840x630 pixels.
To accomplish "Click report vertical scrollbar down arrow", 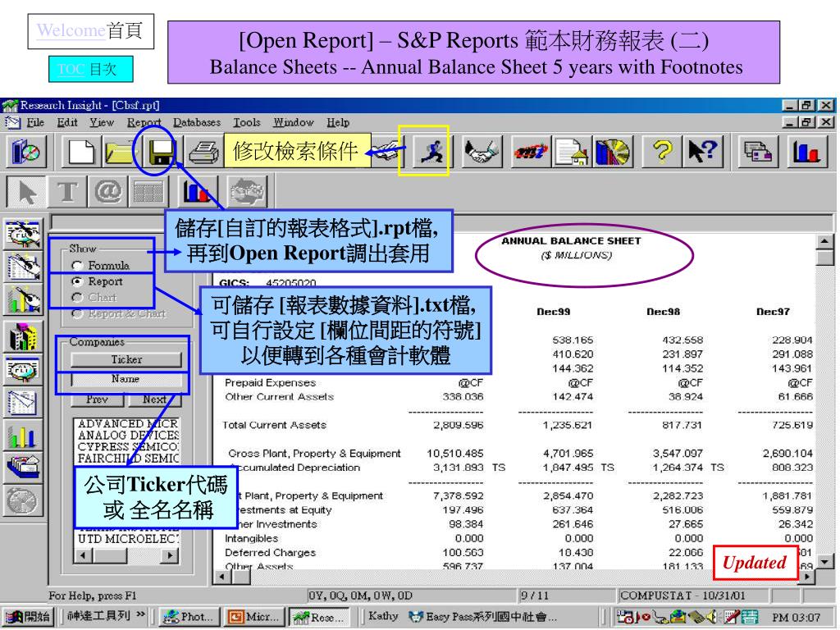I will 825,561.
